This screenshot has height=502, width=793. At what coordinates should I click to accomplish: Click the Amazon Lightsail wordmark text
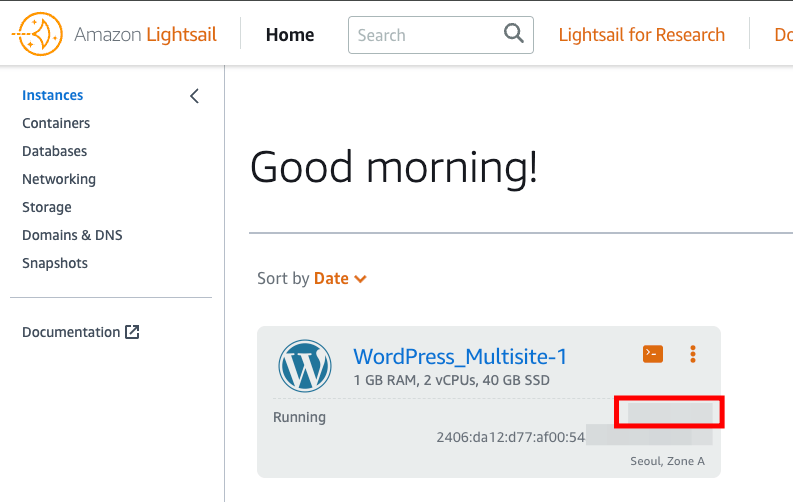pos(146,34)
